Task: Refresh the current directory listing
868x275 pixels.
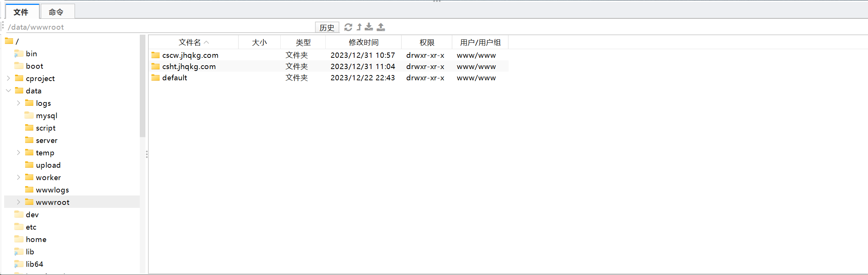Action: click(x=348, y=27)
